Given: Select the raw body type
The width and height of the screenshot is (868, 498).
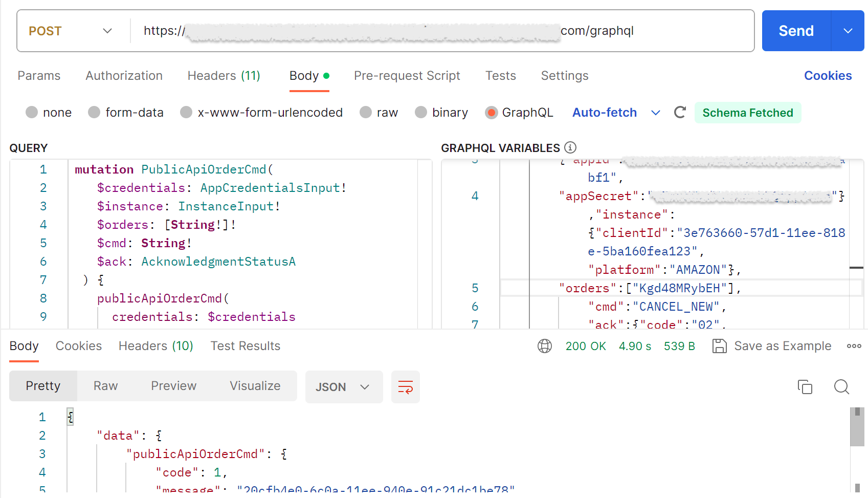Looking at the screenshot, I should pyautogui.click(x=366, y=113).
